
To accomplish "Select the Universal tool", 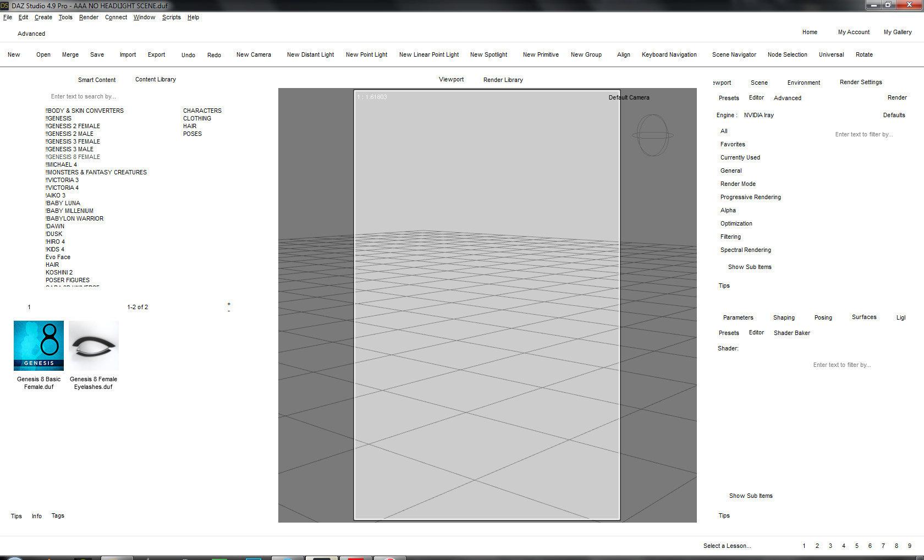I will click(x=831, y=54).
